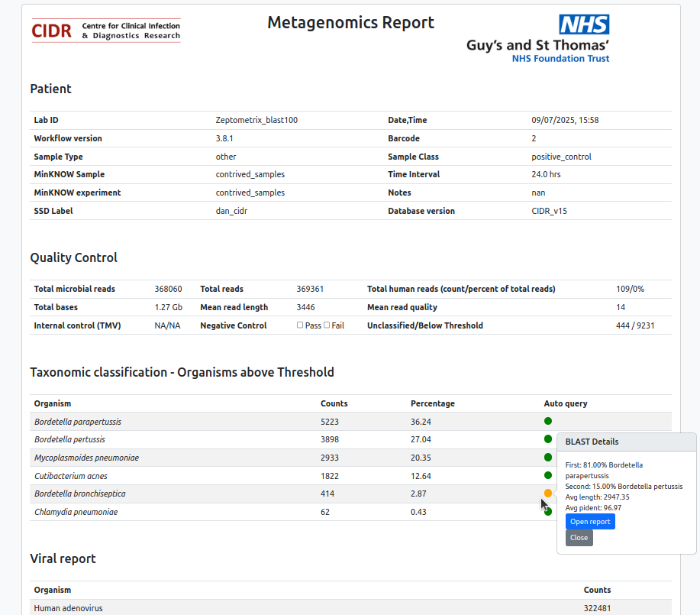This screenshot has height=615, width=700.
Task: Click the Percentage column header
Action: point(432,403)
